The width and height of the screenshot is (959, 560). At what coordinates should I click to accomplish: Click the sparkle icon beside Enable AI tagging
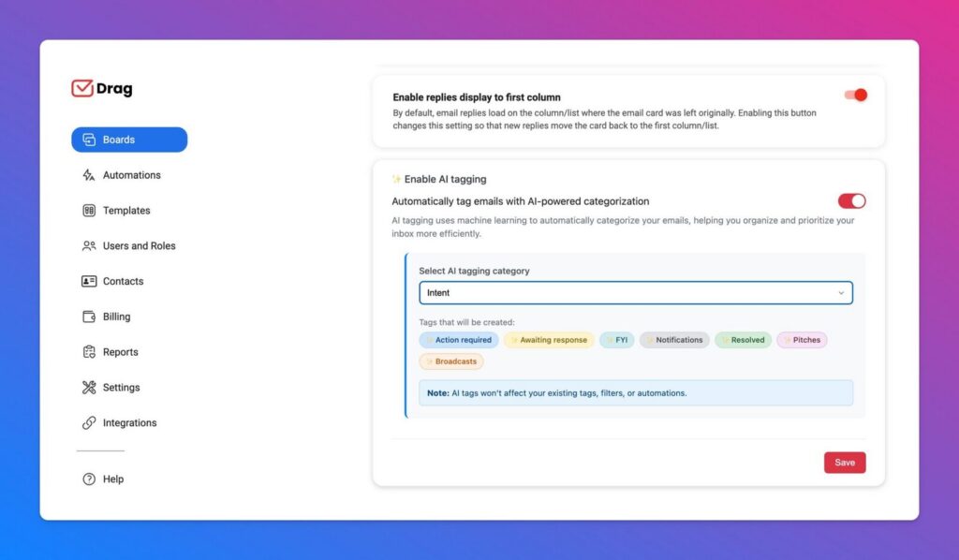click(396, 179)
